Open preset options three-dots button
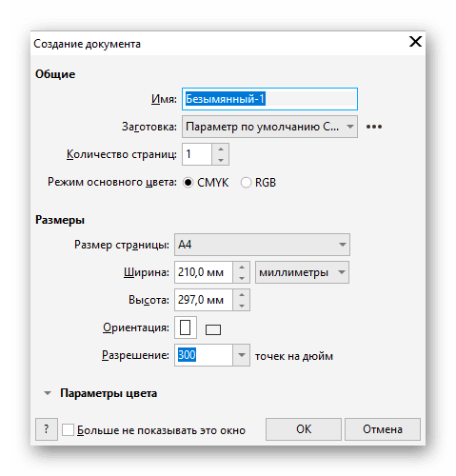Viewport: 456px width, 476px height. 374,127
